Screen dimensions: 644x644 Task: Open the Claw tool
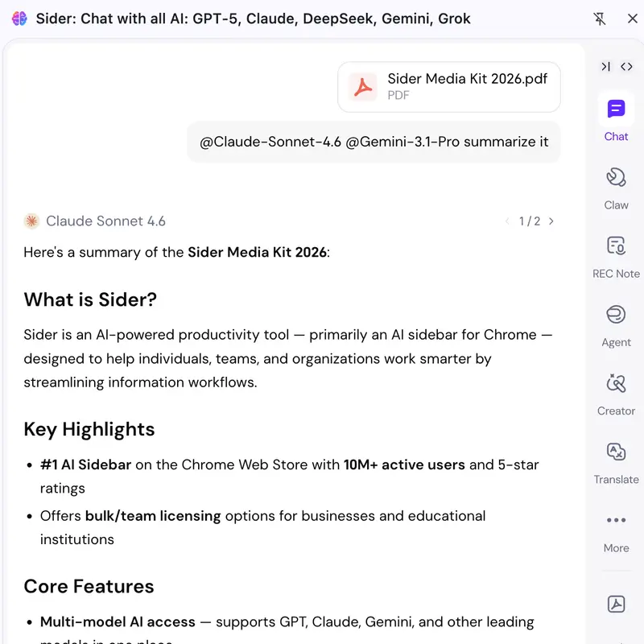tap(616, 177)
